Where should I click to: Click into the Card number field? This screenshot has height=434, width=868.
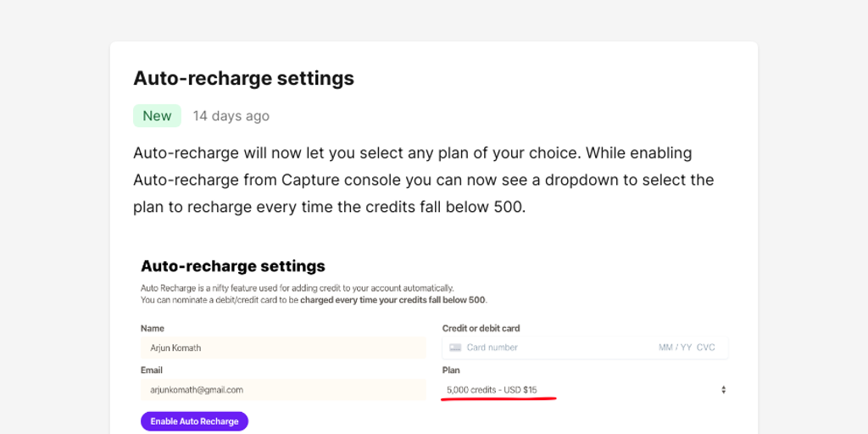(551, 348)
